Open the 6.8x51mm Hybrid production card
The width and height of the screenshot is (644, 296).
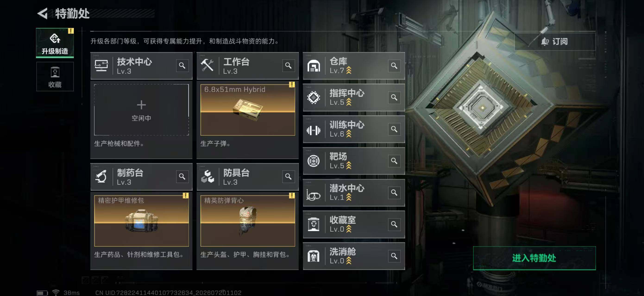[248, 110]
